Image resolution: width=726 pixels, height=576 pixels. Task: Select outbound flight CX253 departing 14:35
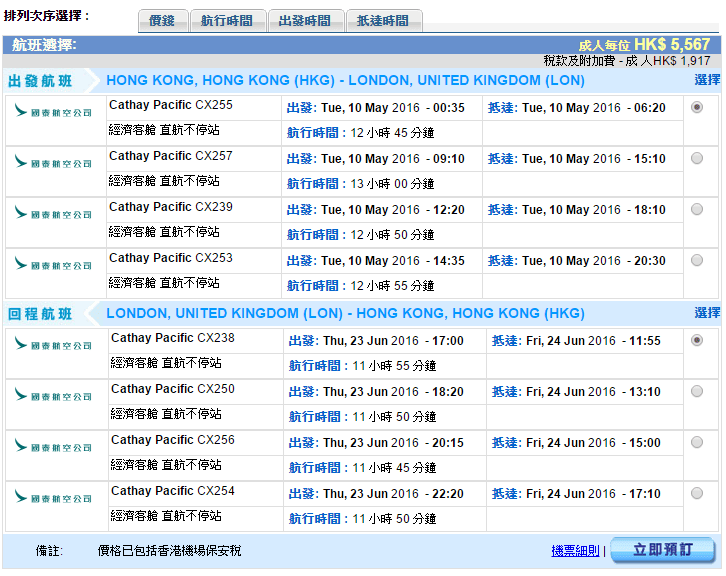[x=697, y=260]
